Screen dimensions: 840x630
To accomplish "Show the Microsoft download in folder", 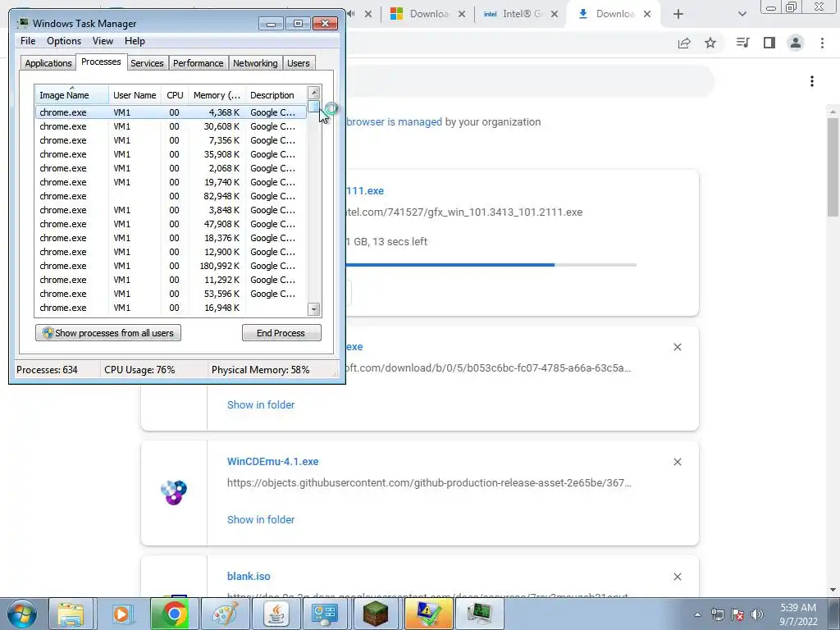I will coord(261,405).
